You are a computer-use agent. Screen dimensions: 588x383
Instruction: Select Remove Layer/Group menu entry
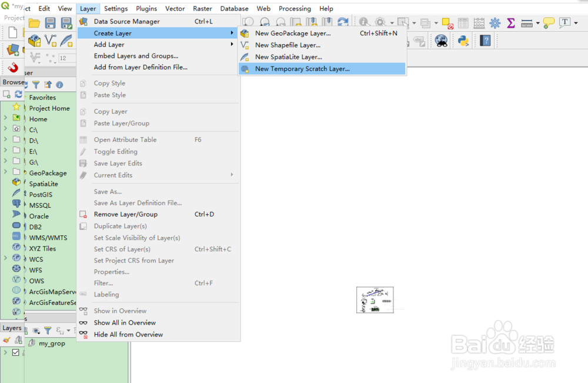pos(158,215)
